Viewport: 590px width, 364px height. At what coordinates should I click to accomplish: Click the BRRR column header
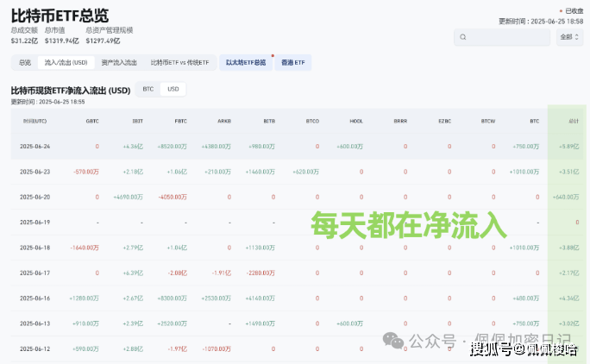point(400,122)
